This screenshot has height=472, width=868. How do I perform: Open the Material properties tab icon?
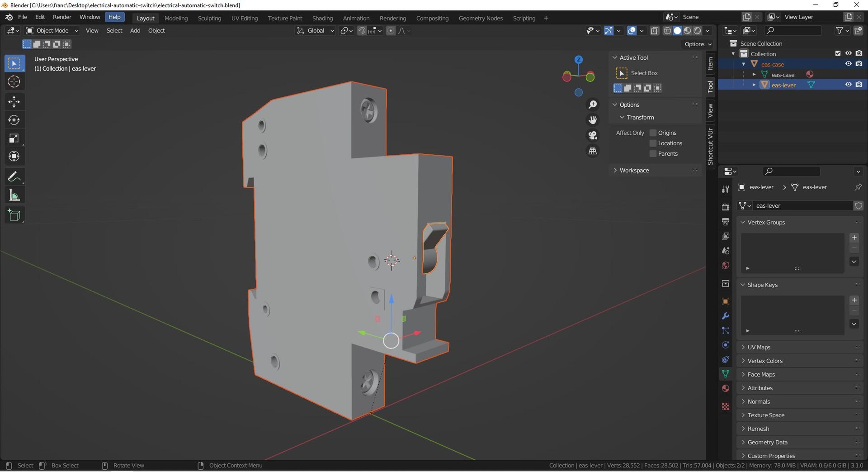[726, 388]
